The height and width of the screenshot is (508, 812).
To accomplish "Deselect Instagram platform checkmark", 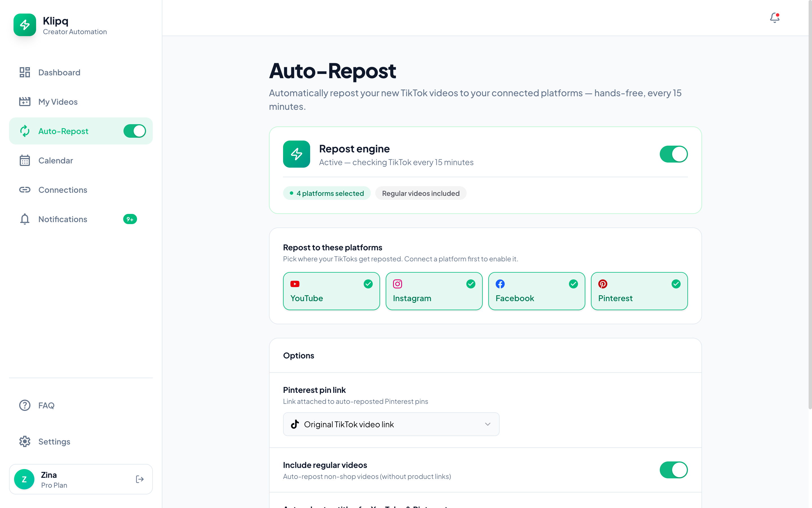I will coord(471,284).
